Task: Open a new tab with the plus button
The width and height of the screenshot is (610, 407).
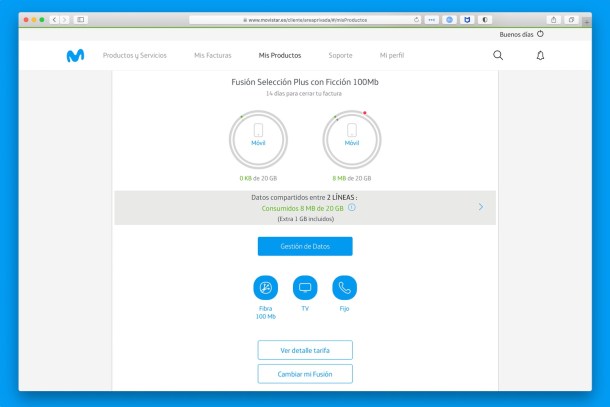Action: (587, 22)
